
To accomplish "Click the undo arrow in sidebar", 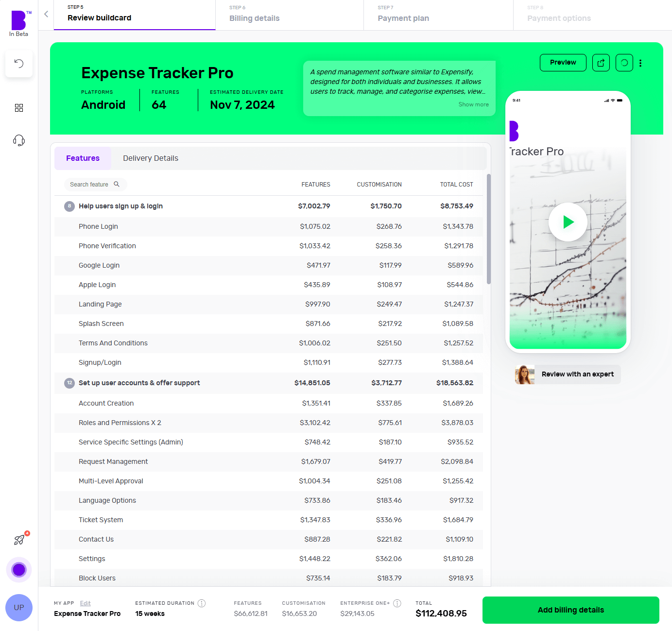I will 19,63.
